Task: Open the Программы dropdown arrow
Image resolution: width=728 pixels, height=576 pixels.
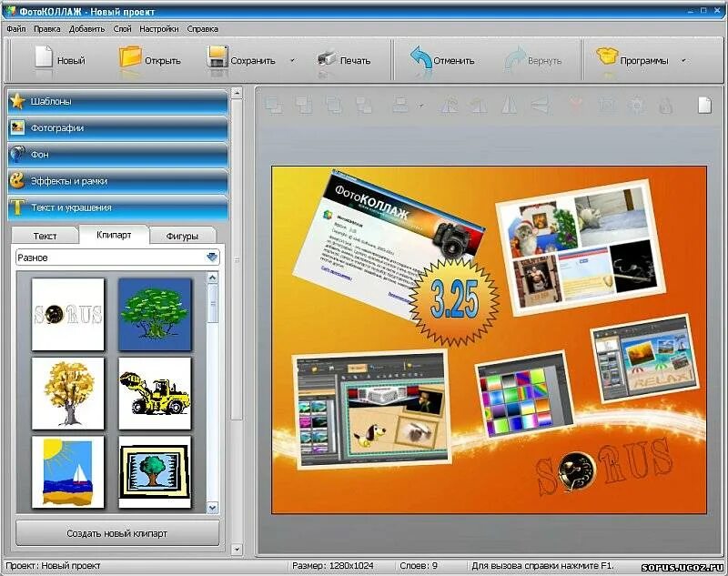Action: [x=683, y=60]
